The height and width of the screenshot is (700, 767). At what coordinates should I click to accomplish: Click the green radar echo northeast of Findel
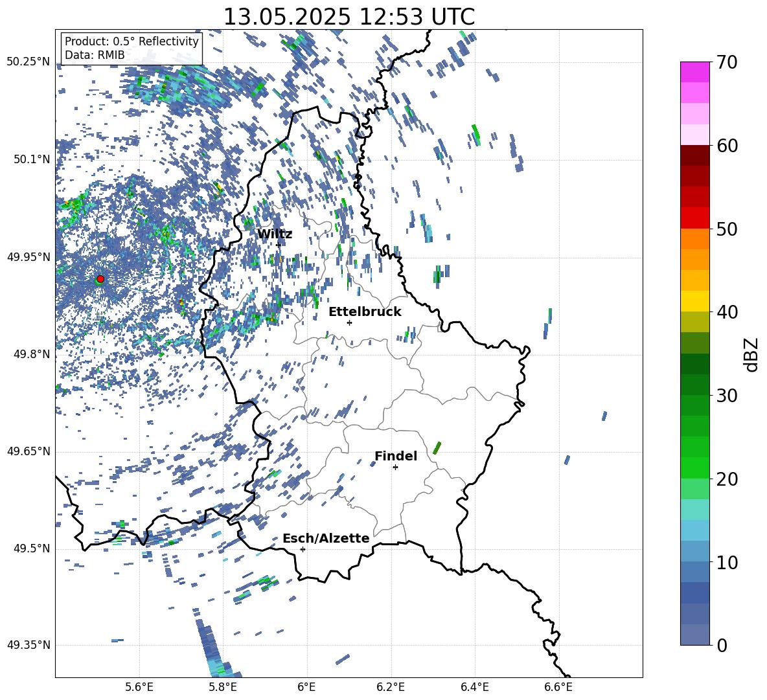pyautogui.click(x=437, y=447)
